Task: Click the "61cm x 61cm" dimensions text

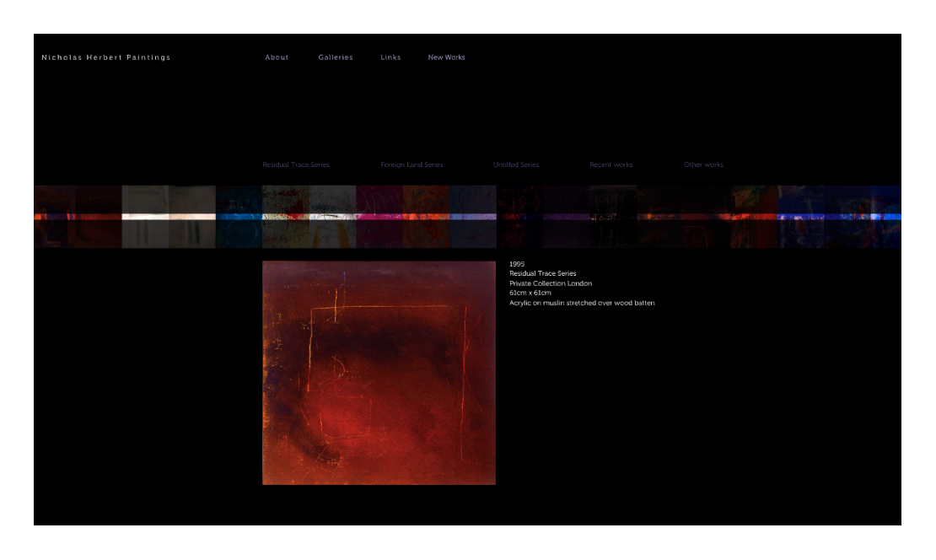Action: [x=530, y=293]
